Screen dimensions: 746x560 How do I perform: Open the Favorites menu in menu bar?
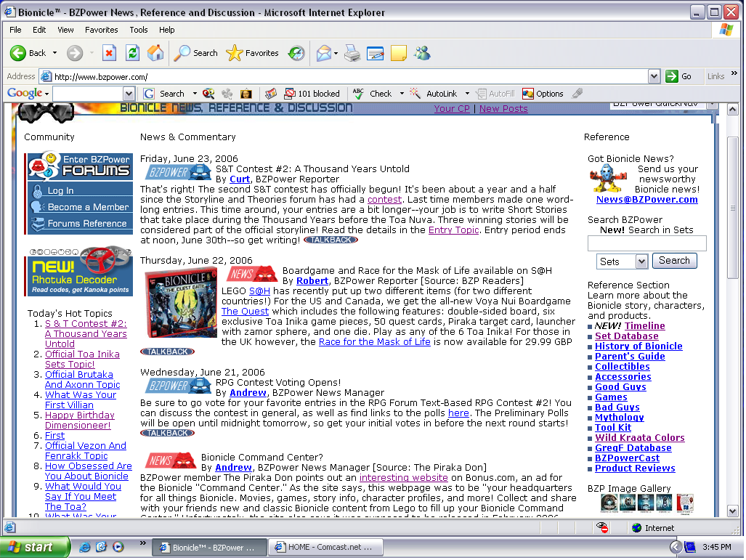(101, 30)
